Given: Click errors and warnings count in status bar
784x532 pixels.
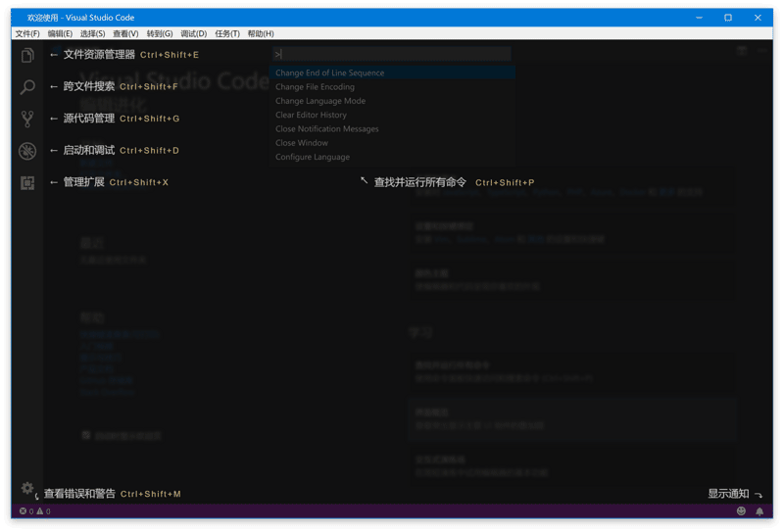Looking at the screenshot, I should pos(34,511).
